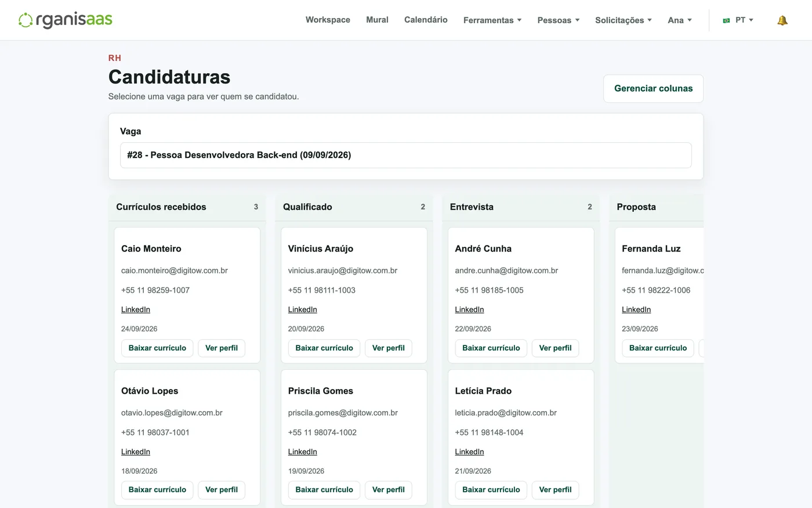The image size is (812, 508).
Task: Click the Organisaas logo
Action: (x=66, y=20)
